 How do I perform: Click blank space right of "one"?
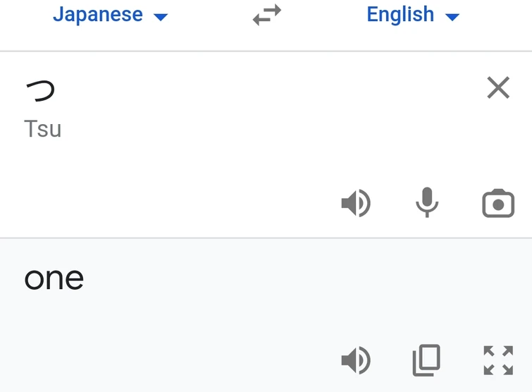pyautogui.click(x=282, y=278)
